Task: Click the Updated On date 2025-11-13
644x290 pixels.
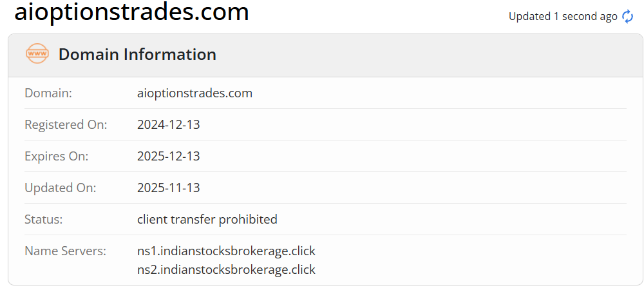Action: (169, 188)
